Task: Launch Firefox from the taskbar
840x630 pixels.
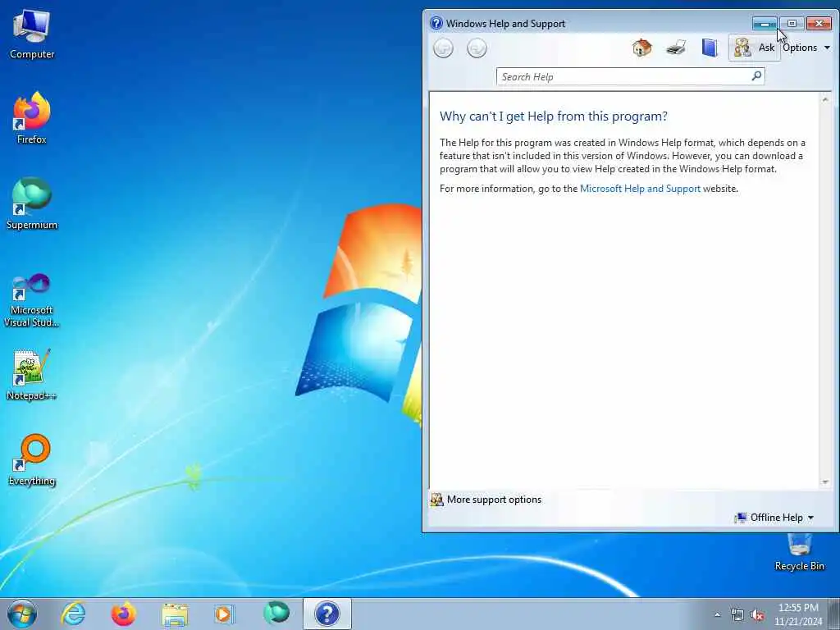Action: click(123, 614)
